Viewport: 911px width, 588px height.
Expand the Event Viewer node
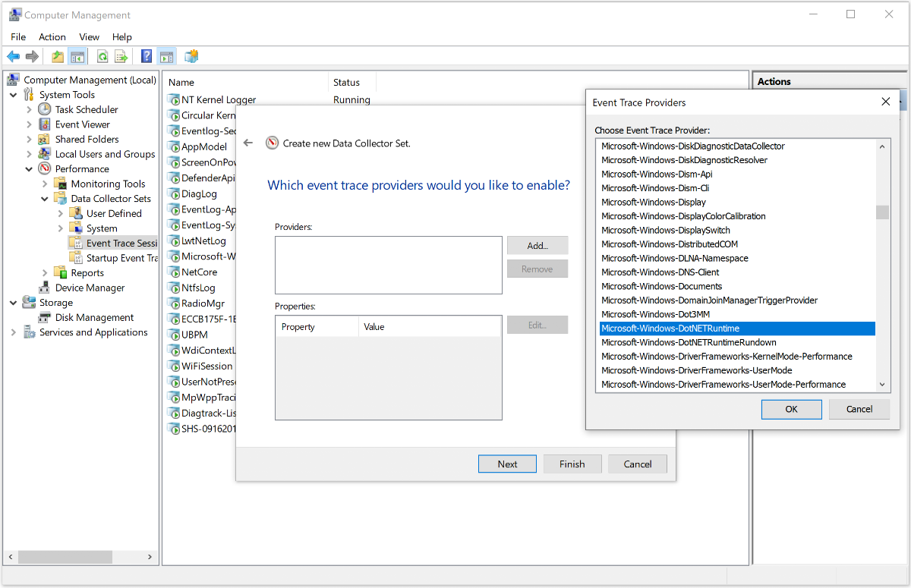point(29,124)
